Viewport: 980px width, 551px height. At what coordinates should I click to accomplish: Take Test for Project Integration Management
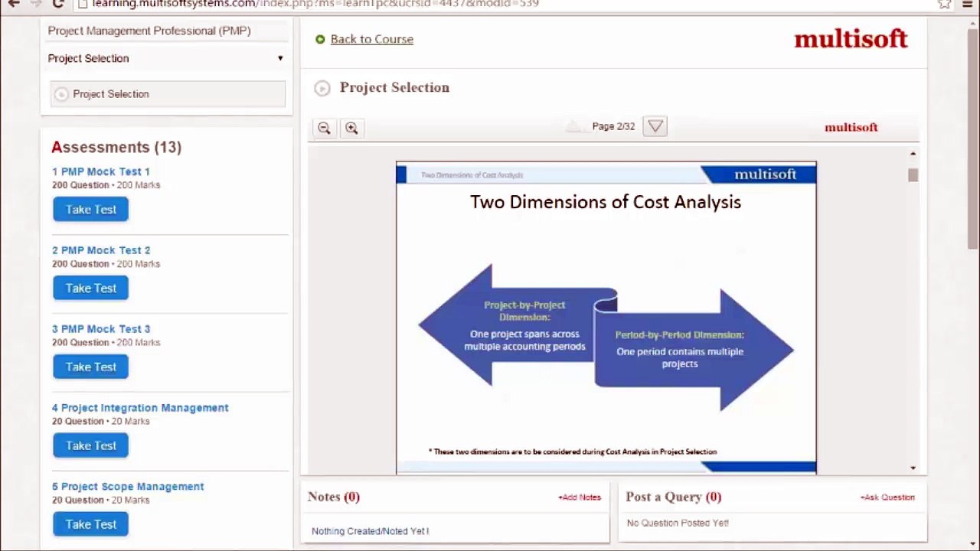pyautogui.click(x=90, y=446)
